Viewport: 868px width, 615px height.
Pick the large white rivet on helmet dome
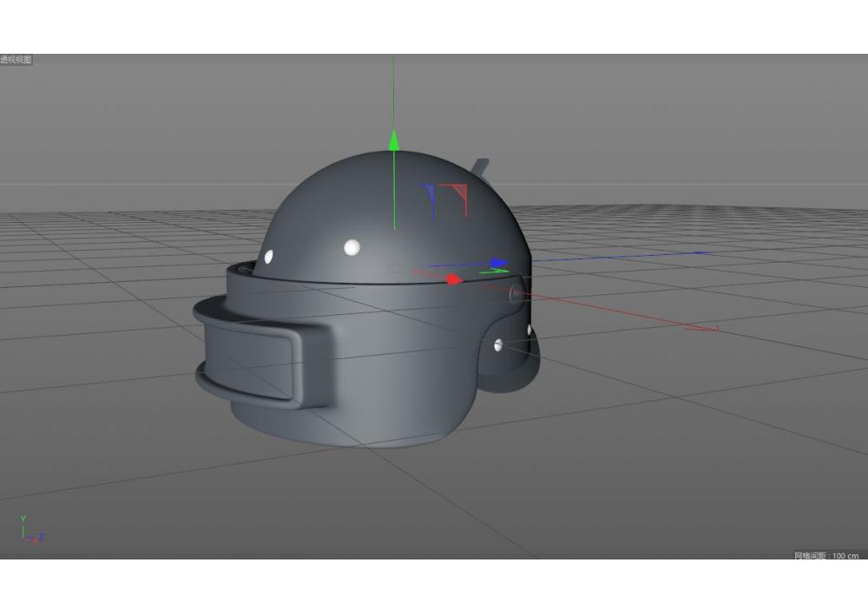click(352, 247)
